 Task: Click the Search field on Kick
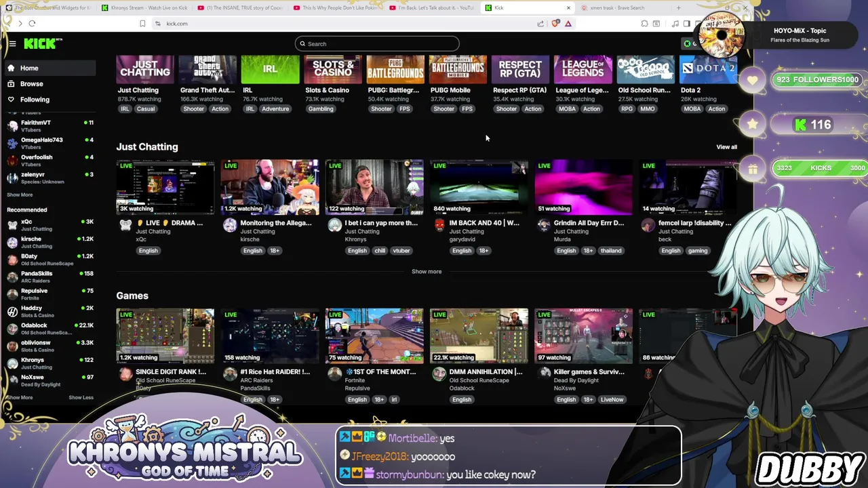point(377,44)
